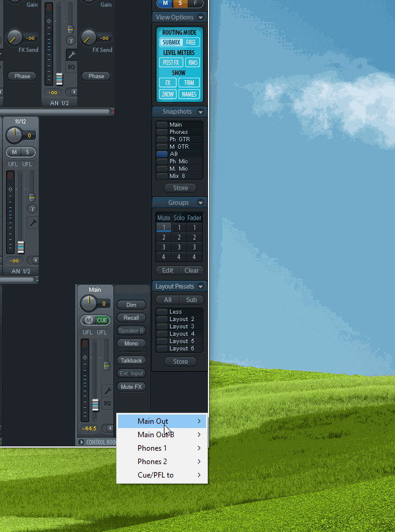Toggle Mono in the control room

(131, 344)
